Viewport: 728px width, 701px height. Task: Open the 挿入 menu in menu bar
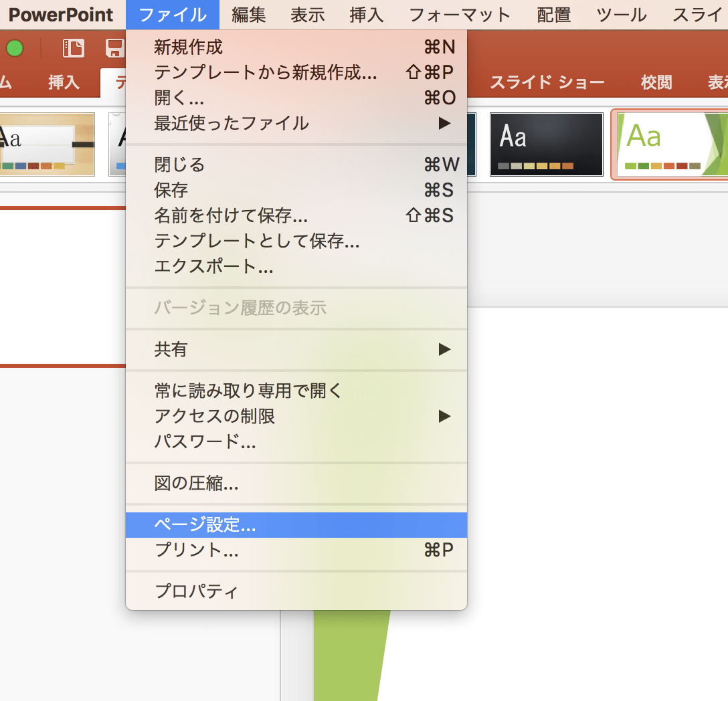click(366, 15)
